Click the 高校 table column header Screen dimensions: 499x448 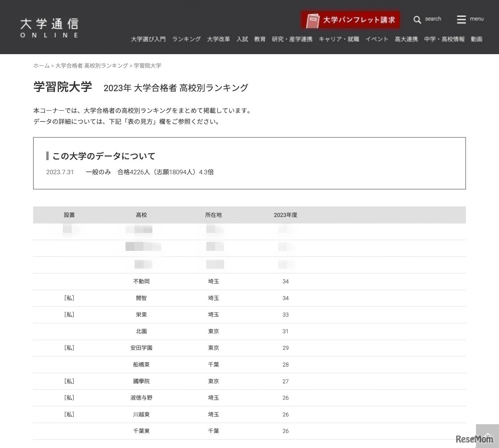(141, 215)
